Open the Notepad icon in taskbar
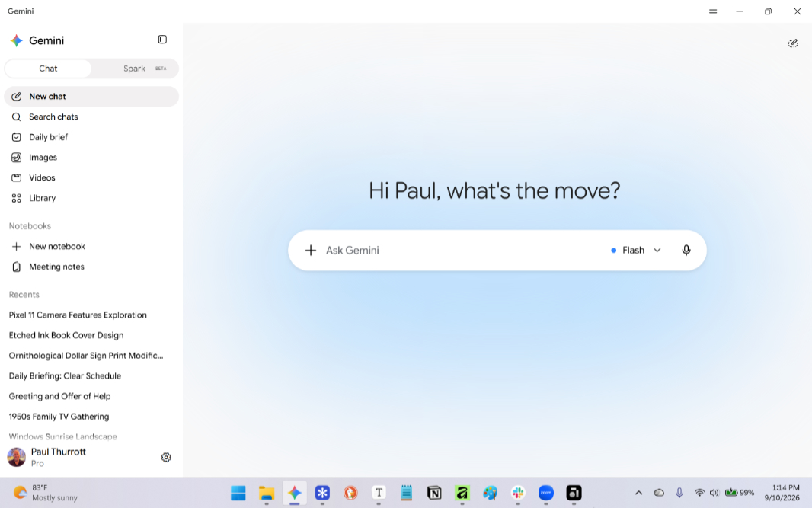The width and height of the screenshot is (812, 508). 407,493
